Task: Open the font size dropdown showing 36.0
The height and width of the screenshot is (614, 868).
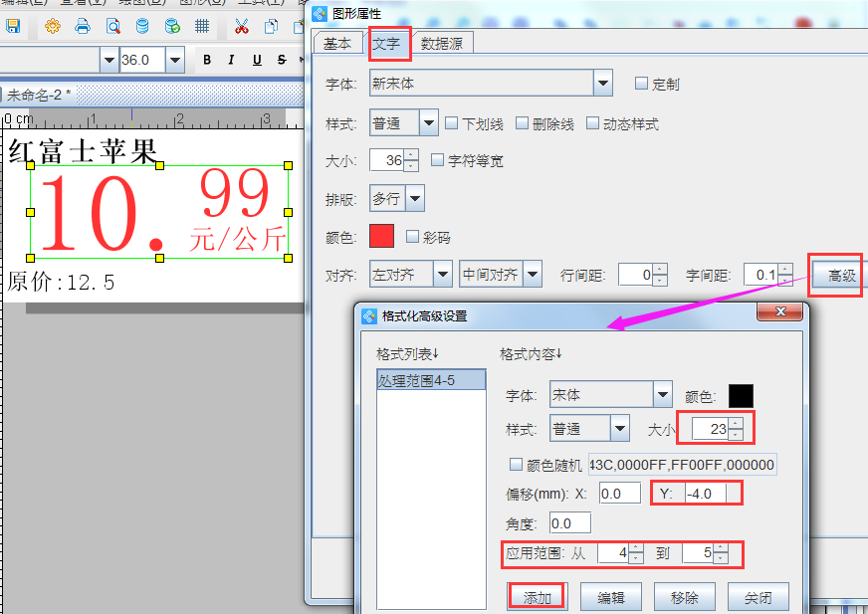Action: tap(175, 60)
